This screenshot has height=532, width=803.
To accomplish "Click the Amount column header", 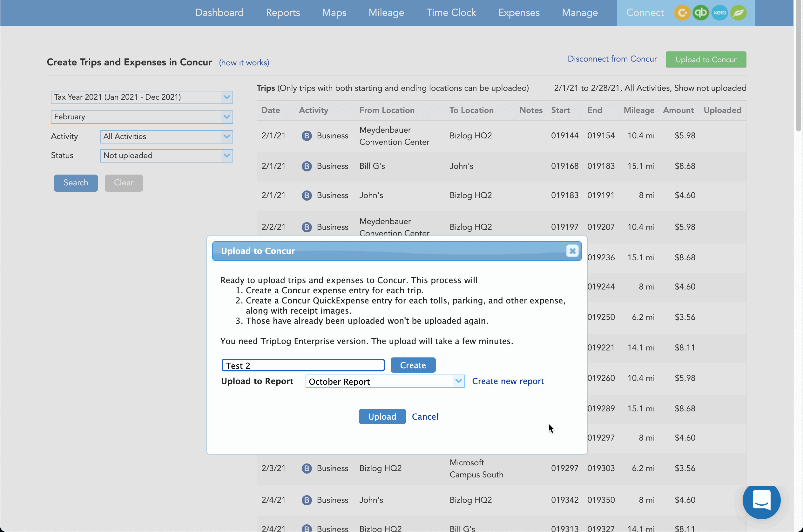I will (x=678, y=110).
